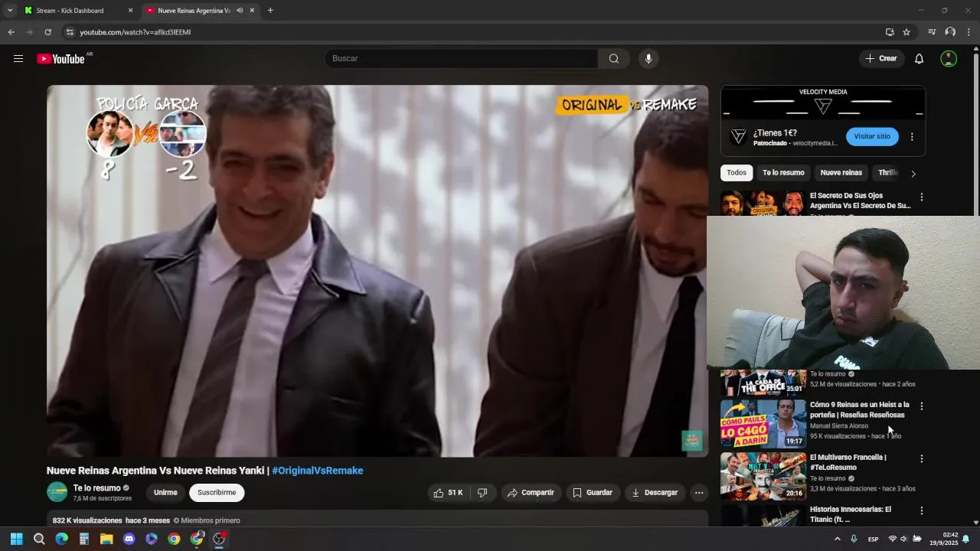Open YouTube notifications bell

coord(919,59)
